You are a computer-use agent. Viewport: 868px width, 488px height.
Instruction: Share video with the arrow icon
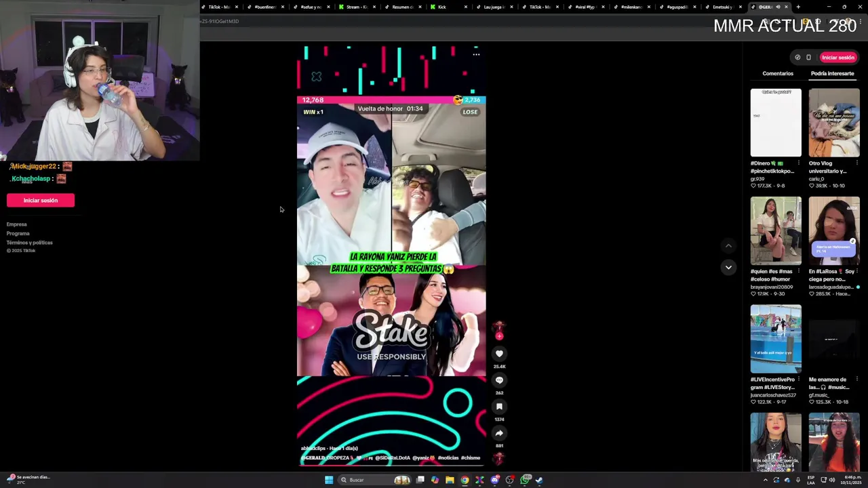[x=499, y=433]
